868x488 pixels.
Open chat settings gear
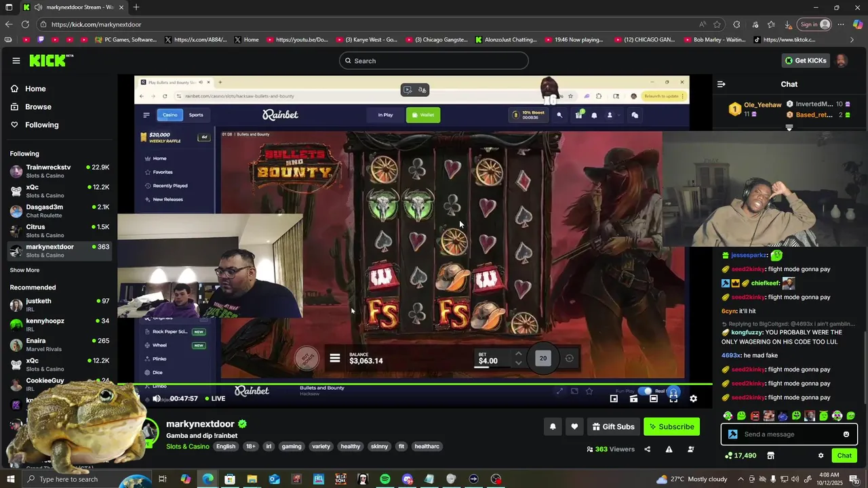pos(821,455)
